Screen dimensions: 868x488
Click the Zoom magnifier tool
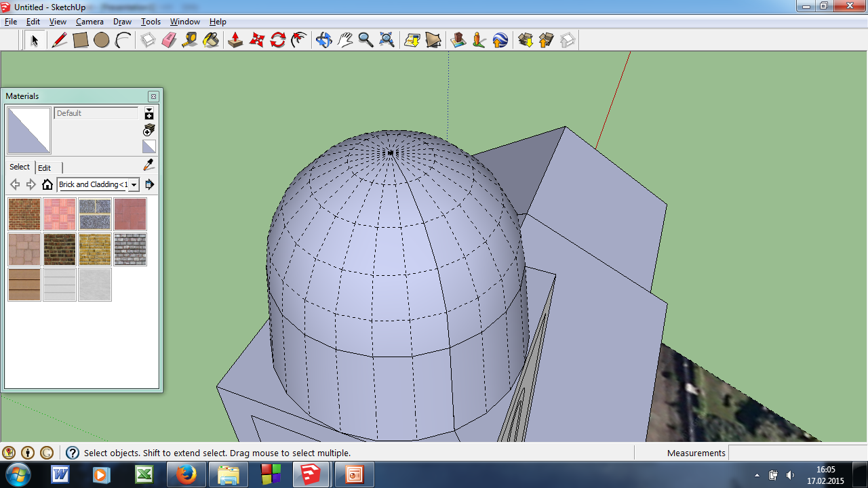point(366,41)
